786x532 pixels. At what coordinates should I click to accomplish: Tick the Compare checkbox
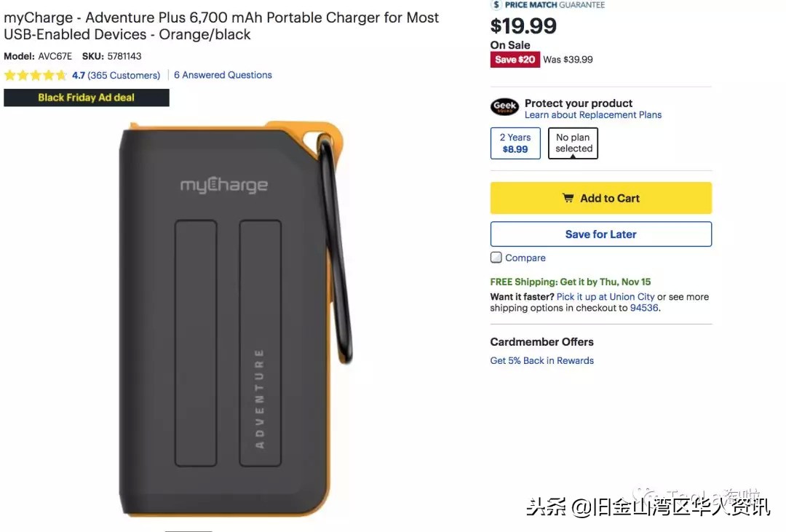coord(496,257)
